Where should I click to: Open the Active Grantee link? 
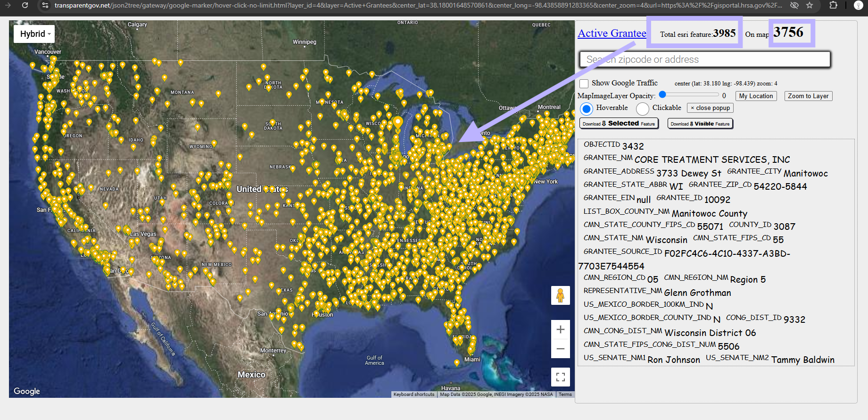tap(612, 33)
